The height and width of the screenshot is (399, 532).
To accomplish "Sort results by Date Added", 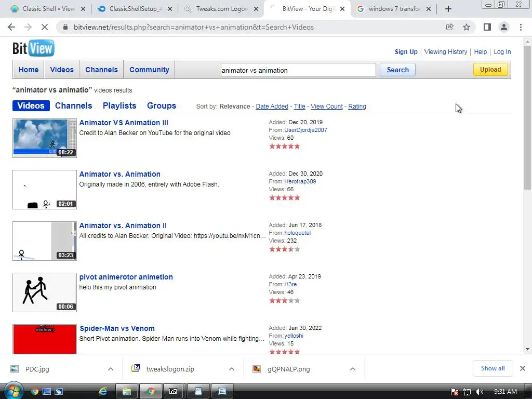I will 272,106.
